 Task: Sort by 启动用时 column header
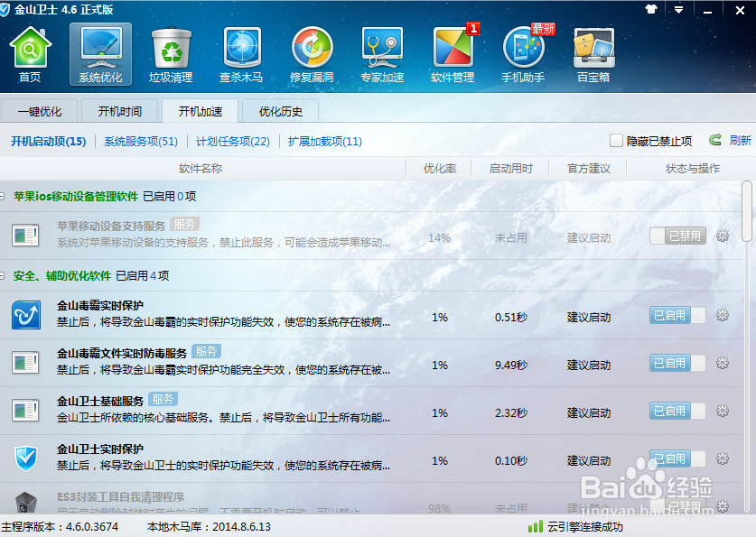510,168
